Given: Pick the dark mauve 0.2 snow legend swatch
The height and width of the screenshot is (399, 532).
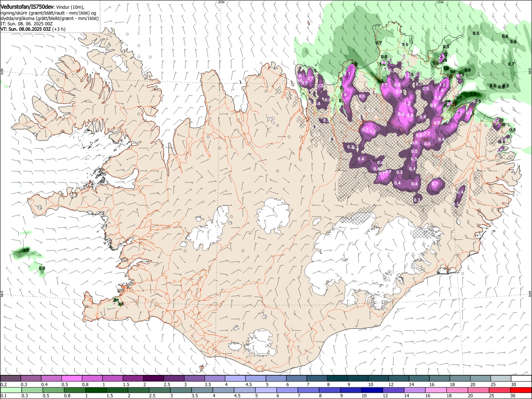Looking at the screenshot, I should click(10, 379).
